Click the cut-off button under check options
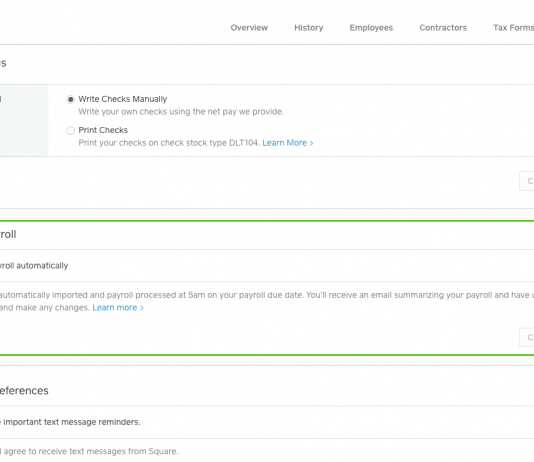Screen dimensions: 534x462 click(x=527, y=181)
